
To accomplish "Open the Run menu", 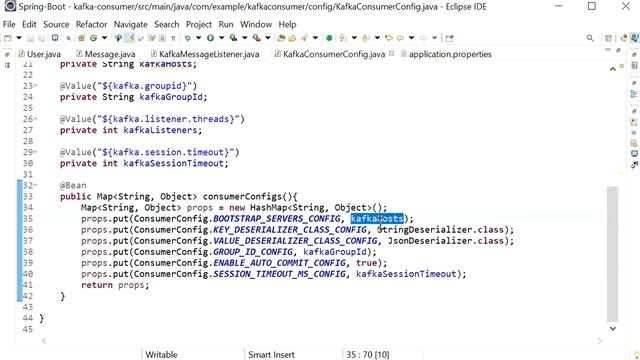I will click(x=226, y=24).
